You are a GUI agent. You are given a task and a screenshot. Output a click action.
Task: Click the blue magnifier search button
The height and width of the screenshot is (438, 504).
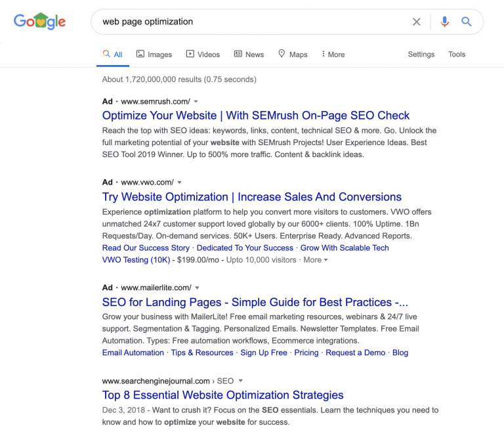point(467,22)
